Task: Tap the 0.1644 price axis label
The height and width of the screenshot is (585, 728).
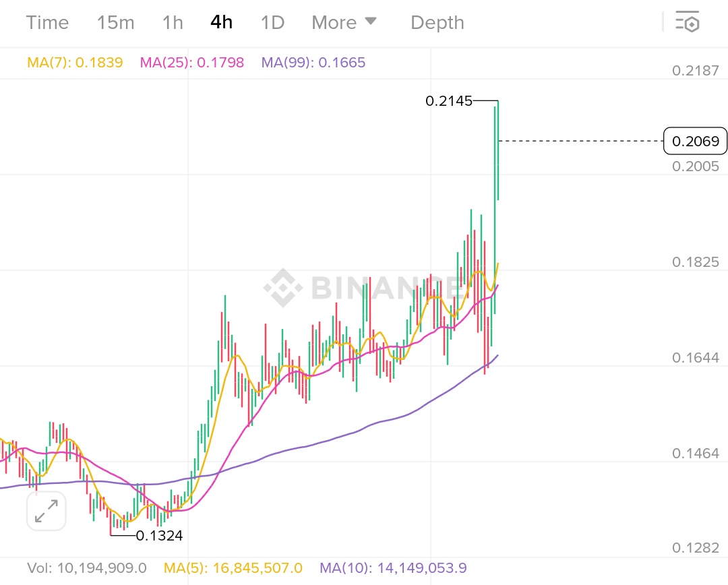Action: coord(696,357)
